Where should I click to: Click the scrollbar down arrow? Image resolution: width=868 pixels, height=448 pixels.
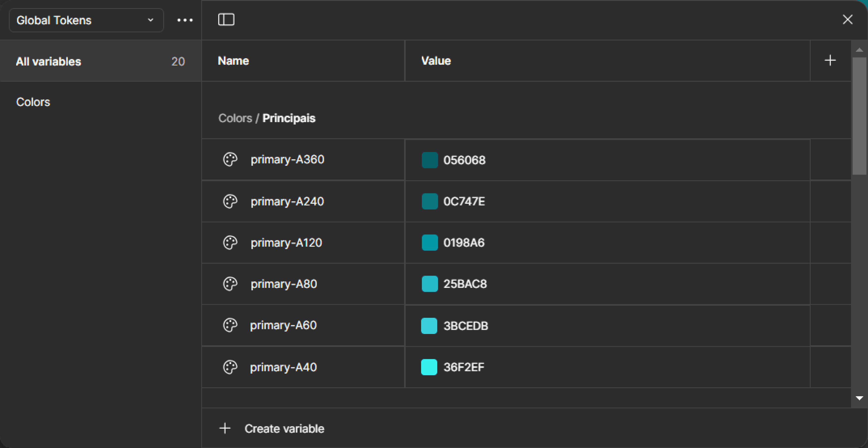coord(859,398)
